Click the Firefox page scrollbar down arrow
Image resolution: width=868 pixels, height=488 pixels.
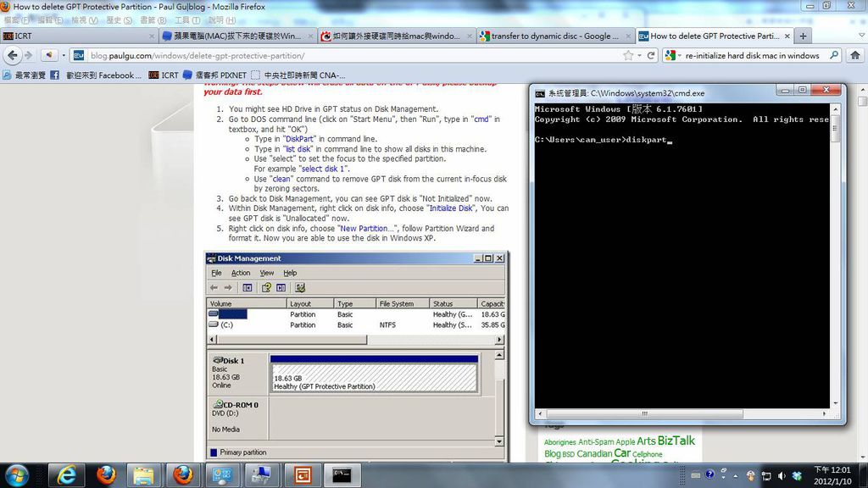click(x=862, y=457)
